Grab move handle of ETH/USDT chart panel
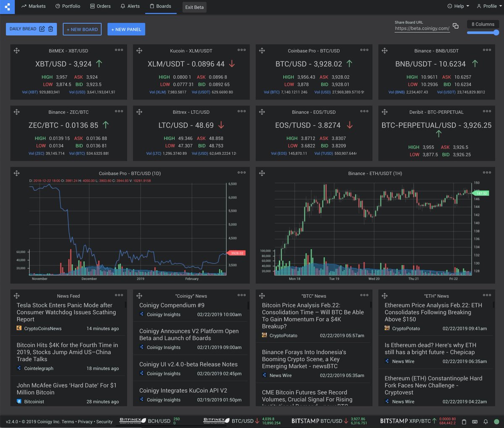The height and width of the screenshot is (428, 504). point(262,173)
